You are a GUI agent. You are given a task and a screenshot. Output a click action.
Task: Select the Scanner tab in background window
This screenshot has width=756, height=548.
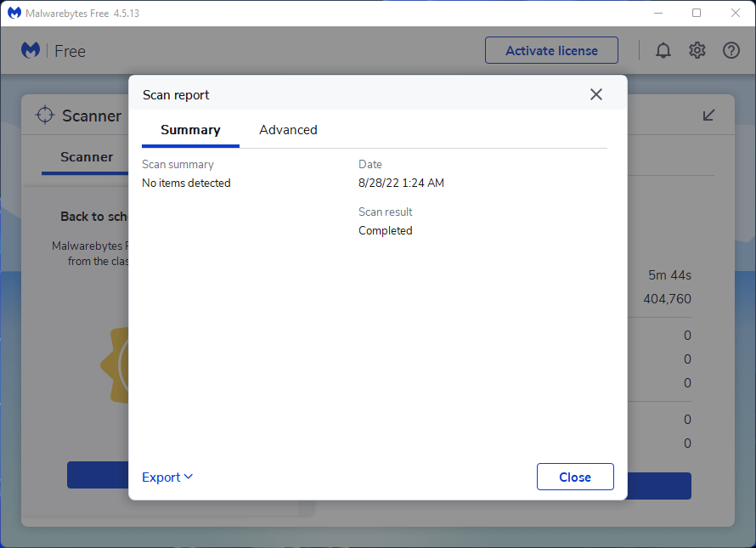[87, 157]
